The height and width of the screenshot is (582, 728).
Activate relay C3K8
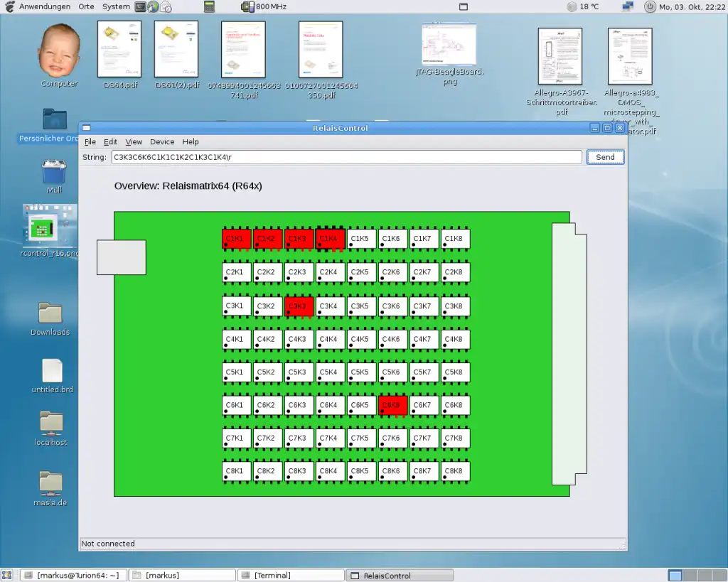[456, 306]
